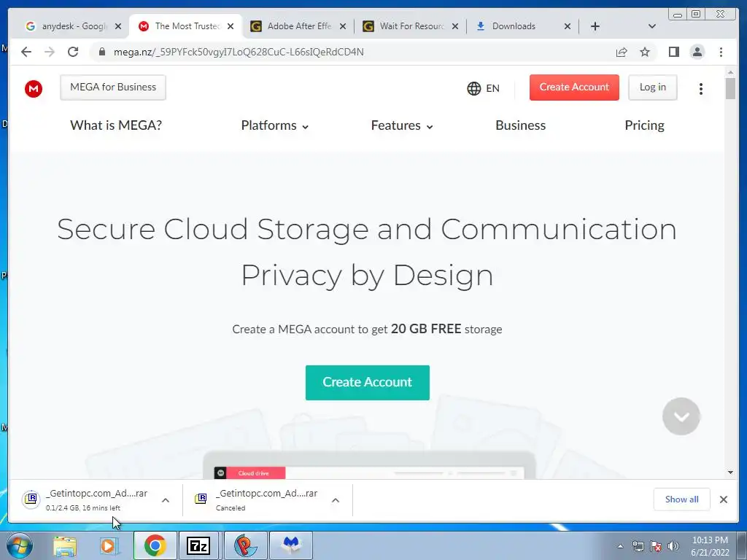Close the downloads shelf

coord(723,499)
